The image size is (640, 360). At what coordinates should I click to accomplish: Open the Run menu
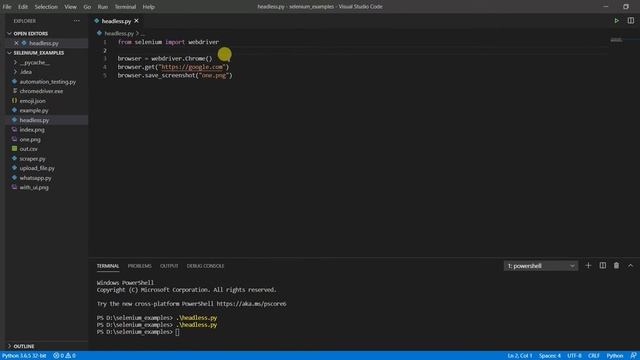click(103, 7)
